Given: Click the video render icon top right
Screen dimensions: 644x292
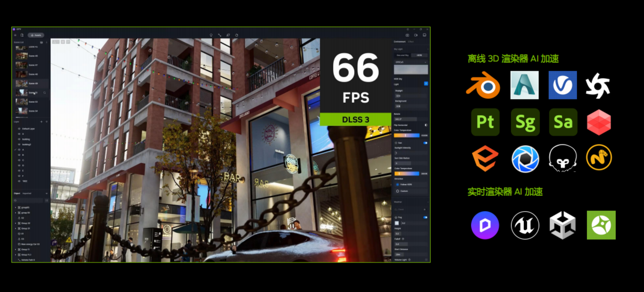Looking at the screenshot, I should tap(416, 35).
